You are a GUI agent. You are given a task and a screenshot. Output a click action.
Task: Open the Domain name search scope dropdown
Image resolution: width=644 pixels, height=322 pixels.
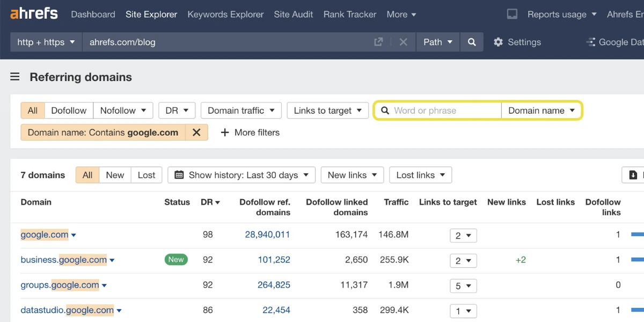[541, 111]
